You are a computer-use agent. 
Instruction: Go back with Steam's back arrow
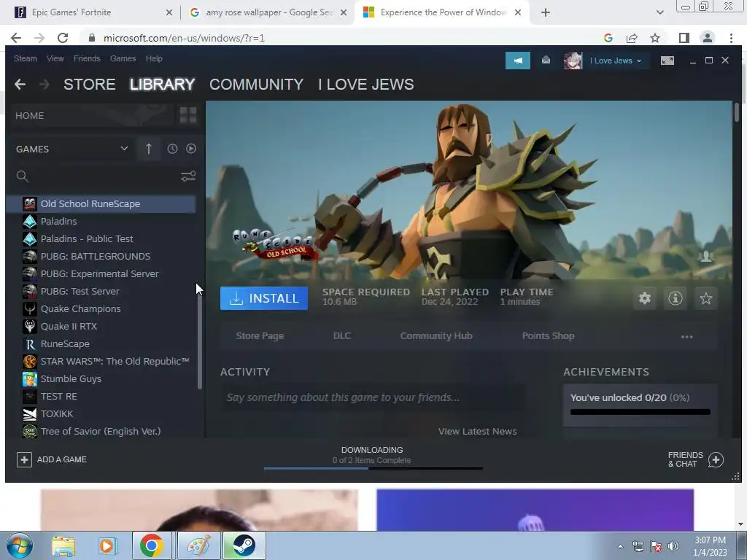(20, 85)
